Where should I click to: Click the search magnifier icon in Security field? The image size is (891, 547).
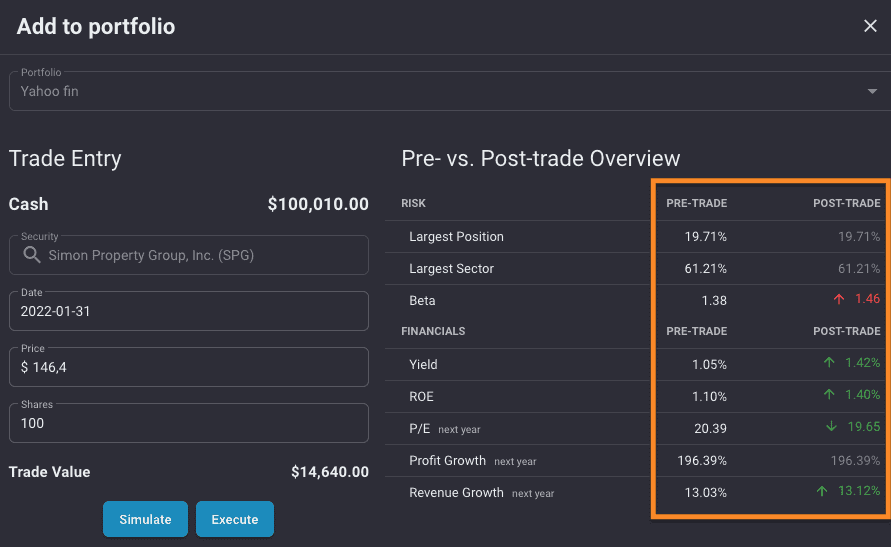(32, 255)
